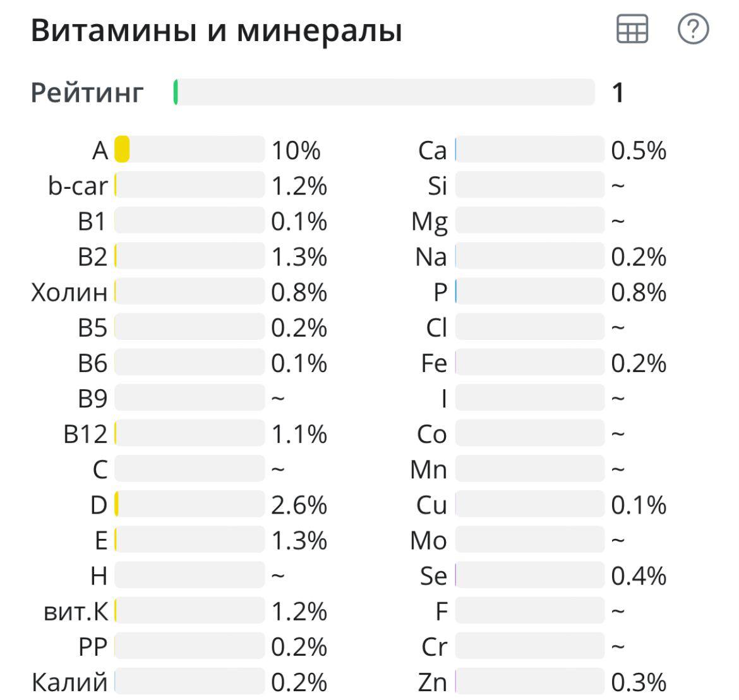Click the Рейтинг progress bar
The width and height of the screenshot is (739, 700).
(384, 92)
